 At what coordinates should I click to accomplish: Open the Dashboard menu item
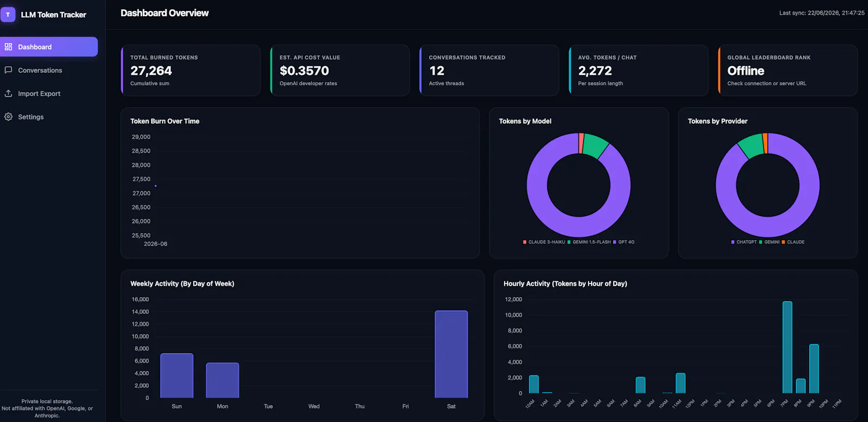(49, 47)
